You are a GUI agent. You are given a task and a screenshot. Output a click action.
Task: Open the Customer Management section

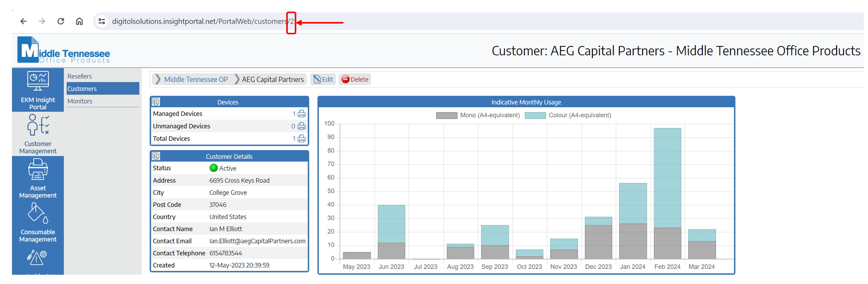click(x=38, y=134)
